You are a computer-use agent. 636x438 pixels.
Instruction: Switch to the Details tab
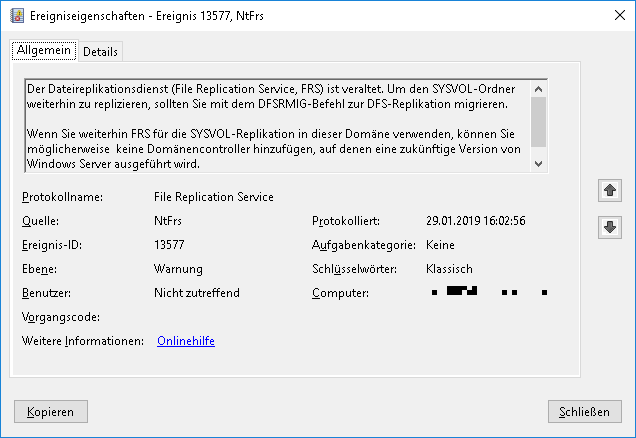coord(100,51)
